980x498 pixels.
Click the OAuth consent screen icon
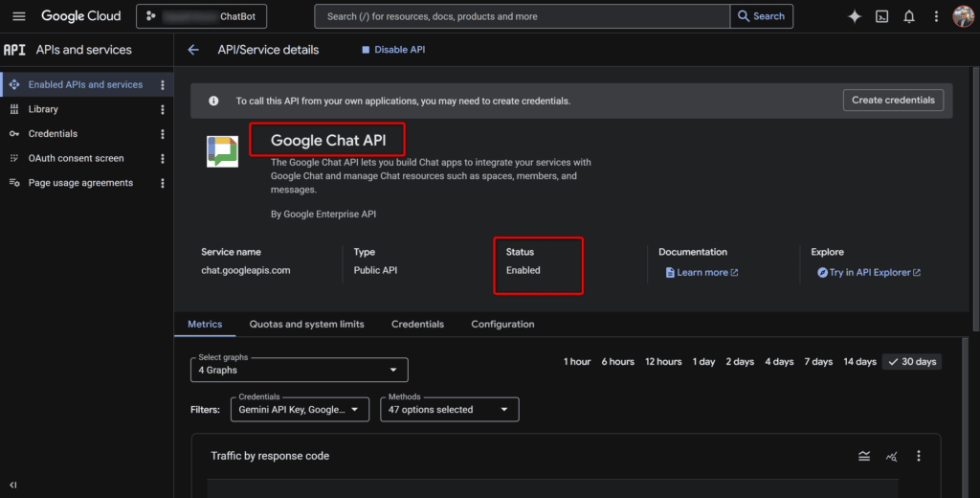pyautogui.click(x=13, y=158)
